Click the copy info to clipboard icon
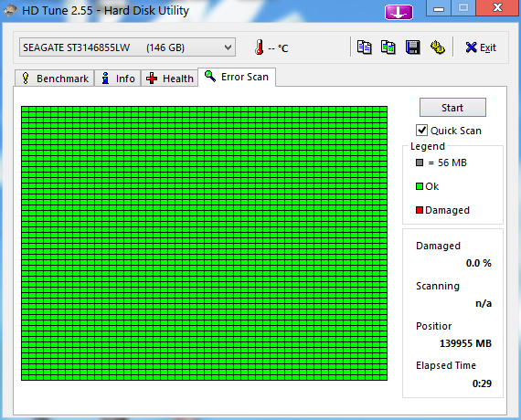Screen dimensions: 521x420 (x=364, y=47)
